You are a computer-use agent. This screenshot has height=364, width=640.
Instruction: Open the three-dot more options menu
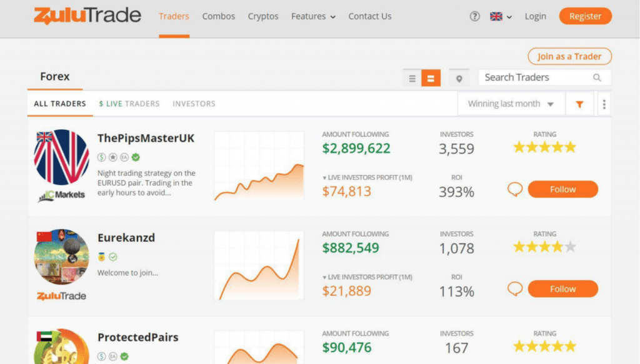click(604, 104)
